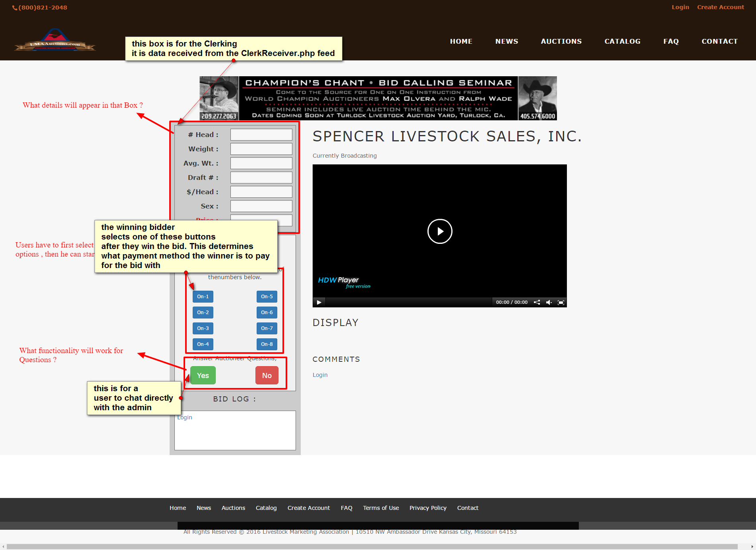Select the On-2 button
The height and width of the screenshot is (550, 756).
click(203, 313)
